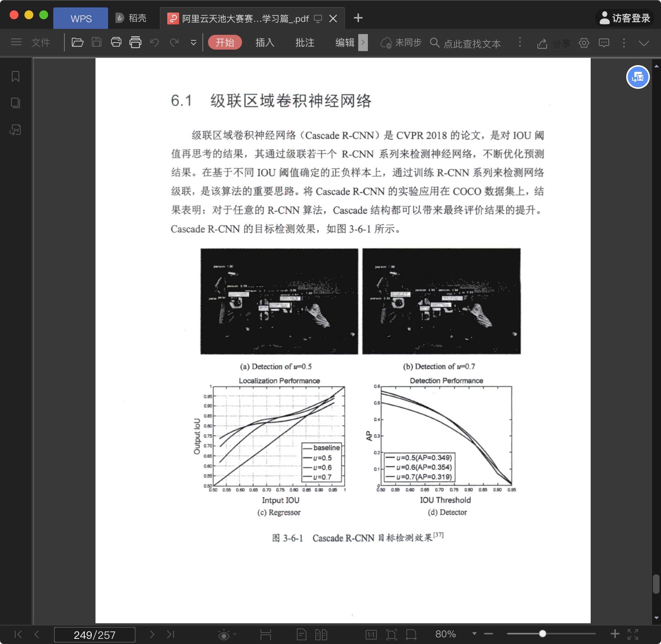Add a new tab with plus

[358, 18]
